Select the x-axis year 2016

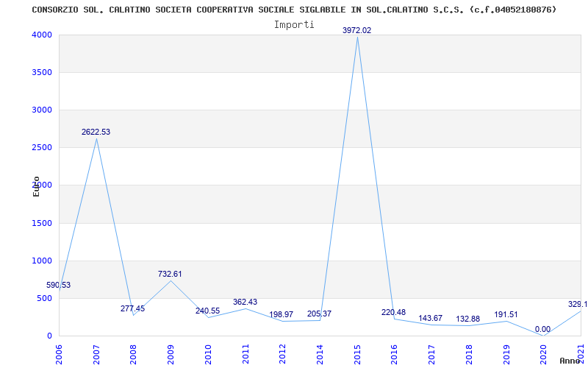(395, 353)
